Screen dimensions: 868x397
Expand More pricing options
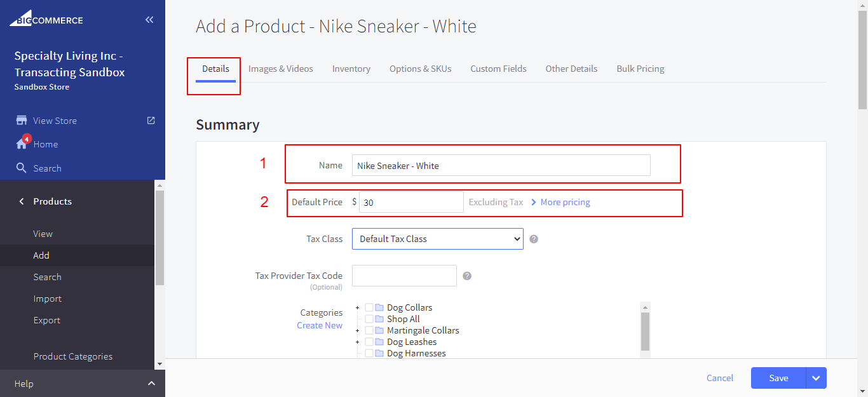(x=560, y=202)
